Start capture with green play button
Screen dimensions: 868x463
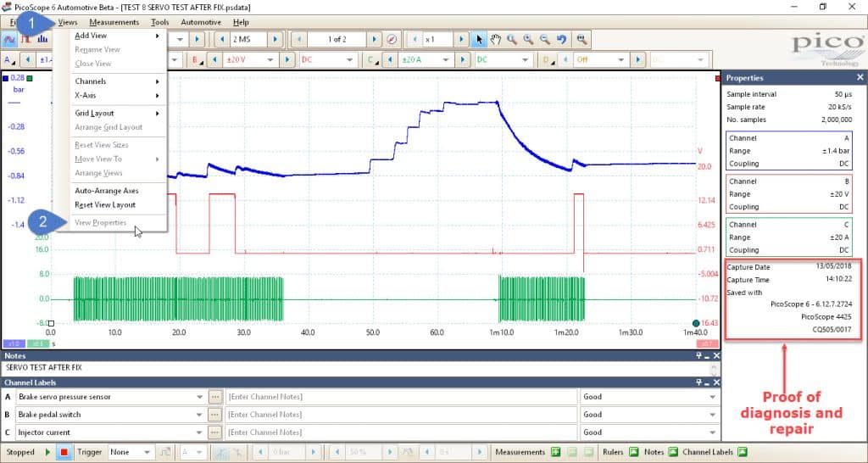(x=47, y=452)
